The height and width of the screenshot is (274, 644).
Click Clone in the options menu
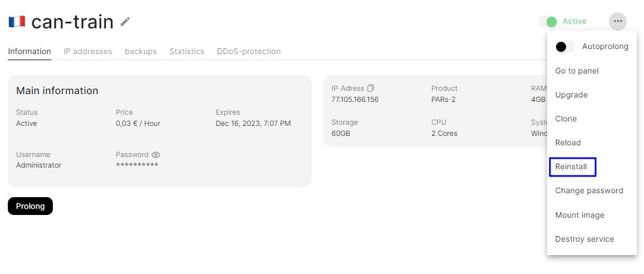pyautogui.click(x=566, y=119)
